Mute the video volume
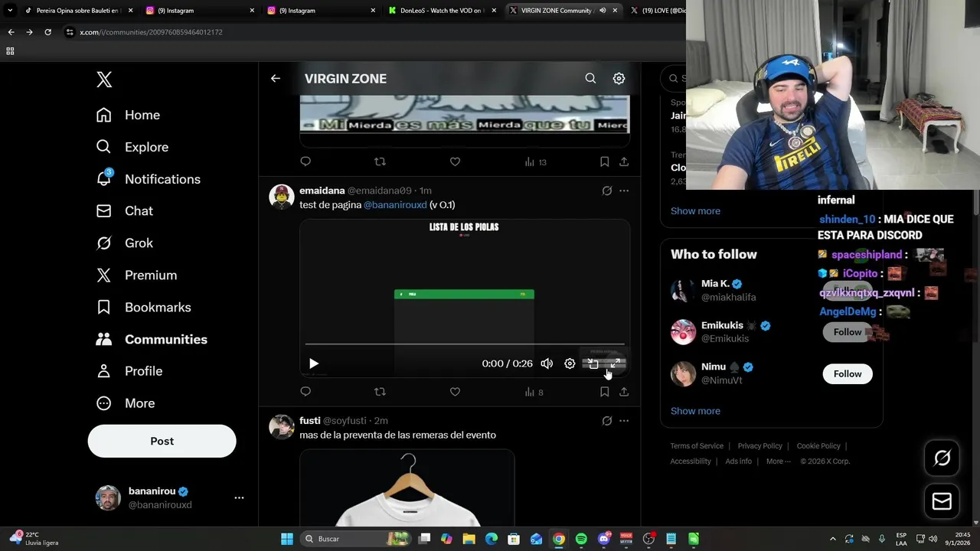 click(x=547, y=364)
